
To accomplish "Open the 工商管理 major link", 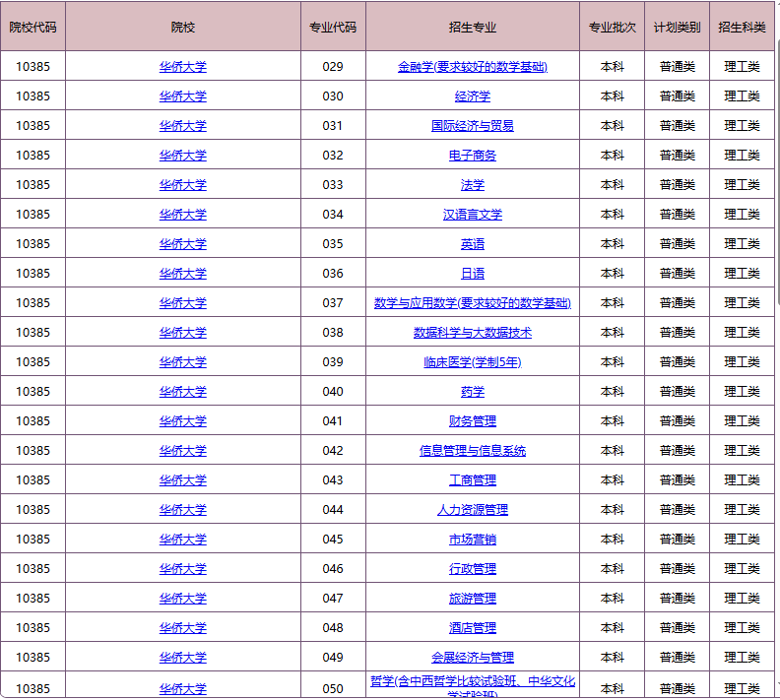I will pos(472,480).
